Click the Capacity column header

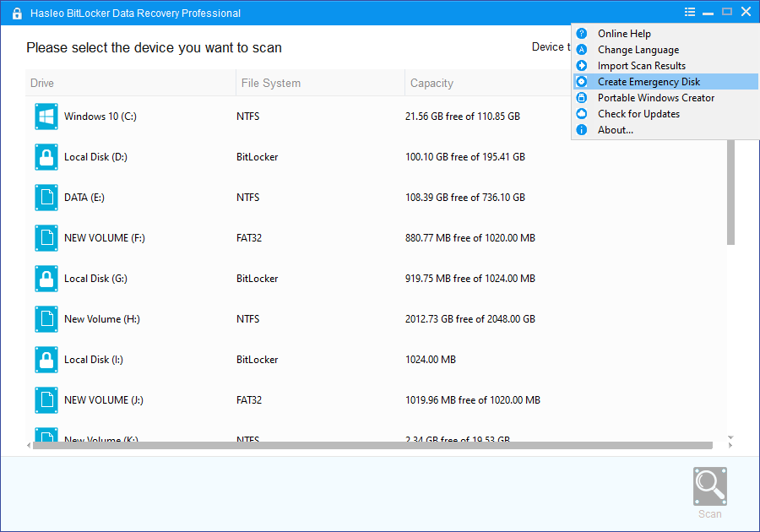point(488,83)
